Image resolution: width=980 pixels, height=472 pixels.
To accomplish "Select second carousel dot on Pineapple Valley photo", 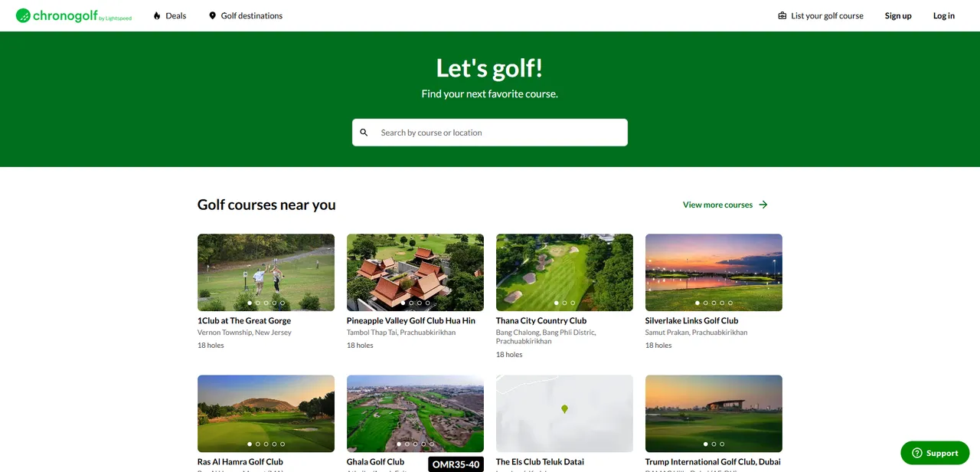I will (411, 303).
